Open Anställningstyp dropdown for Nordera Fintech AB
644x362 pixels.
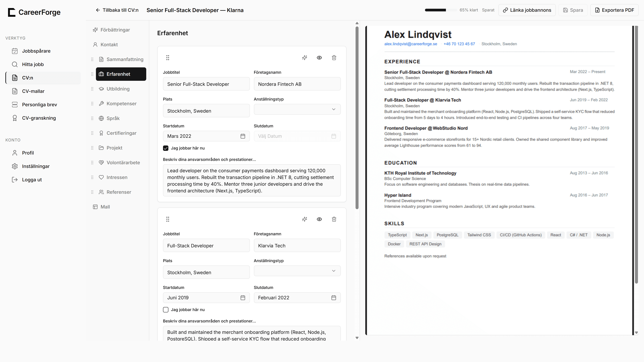[297, 109]
